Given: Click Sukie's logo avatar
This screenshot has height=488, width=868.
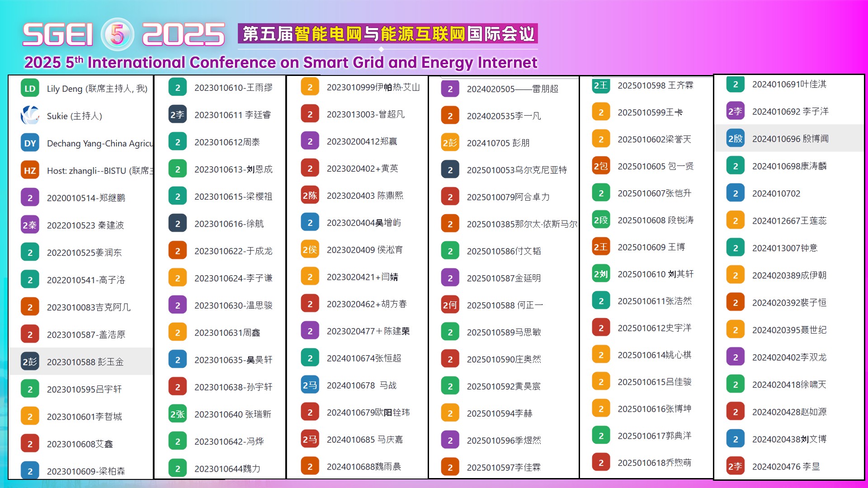Looking at the screenshot, I should (30, 116).
